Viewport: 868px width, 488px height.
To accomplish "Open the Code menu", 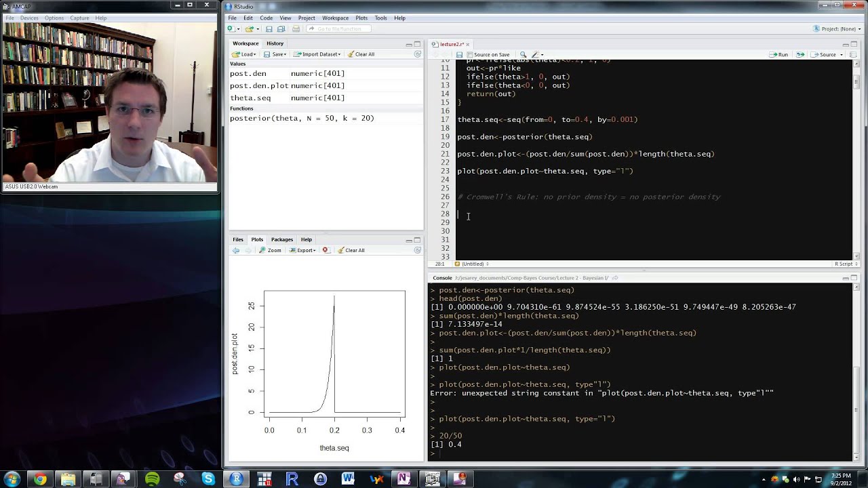I will coord(267,18).
